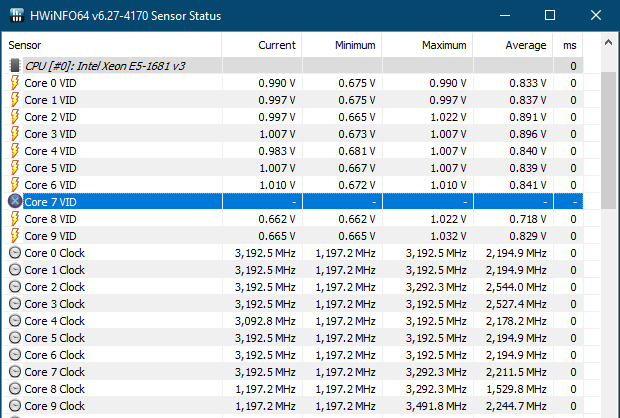Viewport: 620px width, 418px height.
Task: Click the clock icon for Core 9 Clock
Action: (x=15, y=406)
